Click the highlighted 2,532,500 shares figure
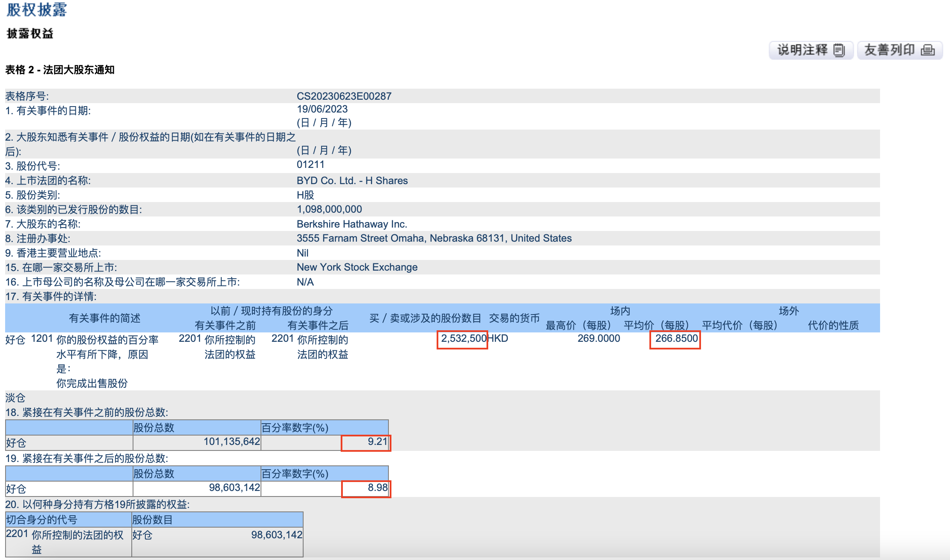Image resolution: width=950 pixels, height=560 pixels. pyautogui.click(x=463, y=339)
